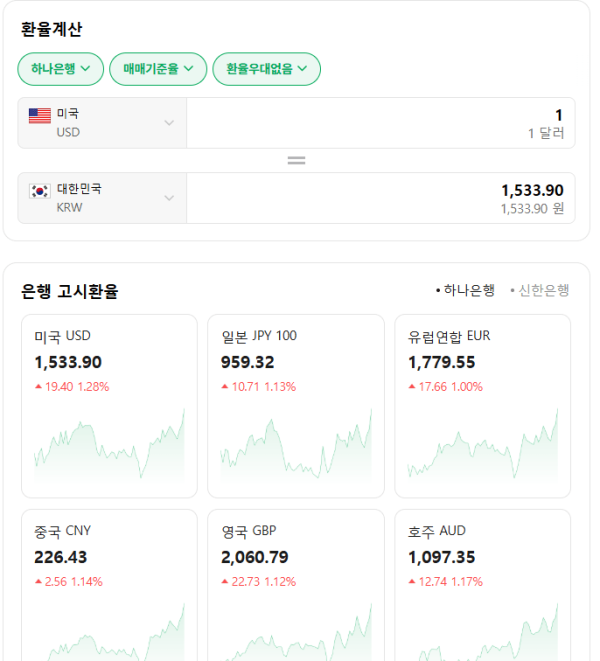
Task: Click the USD trend chart thumbnail
Action: point(109,444)
